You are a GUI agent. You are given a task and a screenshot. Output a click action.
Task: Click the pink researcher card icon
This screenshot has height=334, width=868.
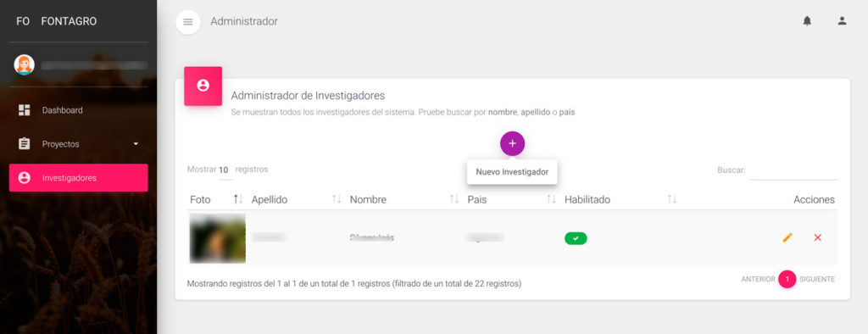point(203,86)
